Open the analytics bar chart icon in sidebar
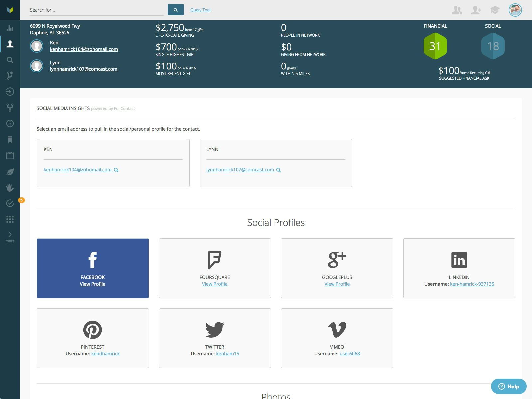 pyautogui.click(x=10, y=28)
